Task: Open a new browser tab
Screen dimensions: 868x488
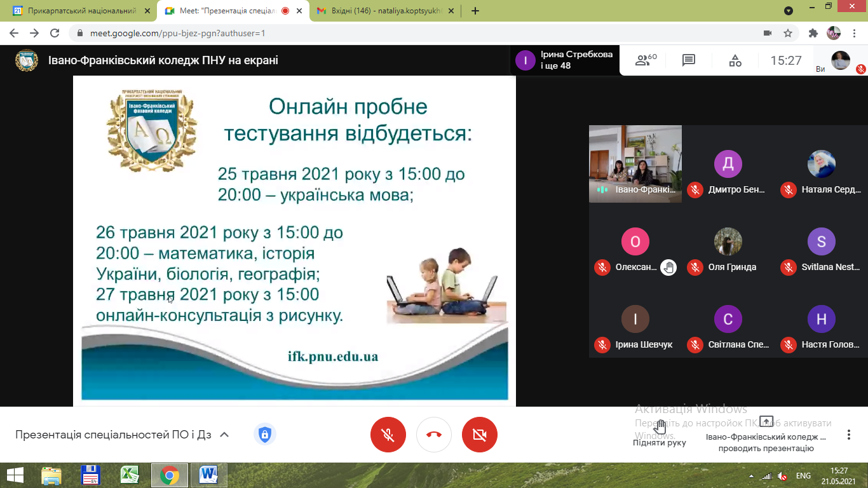Action: point(475,11)
